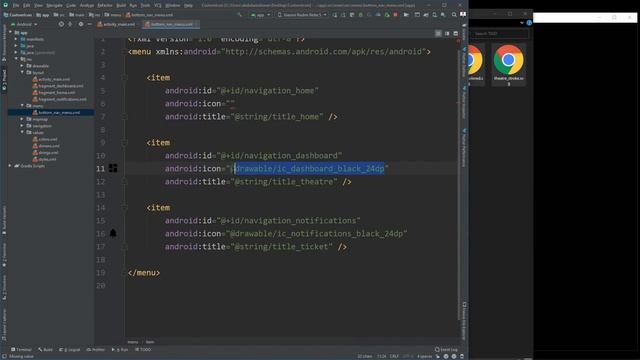
Task: Open the Logcat tool window
Action: pos(69,350)
